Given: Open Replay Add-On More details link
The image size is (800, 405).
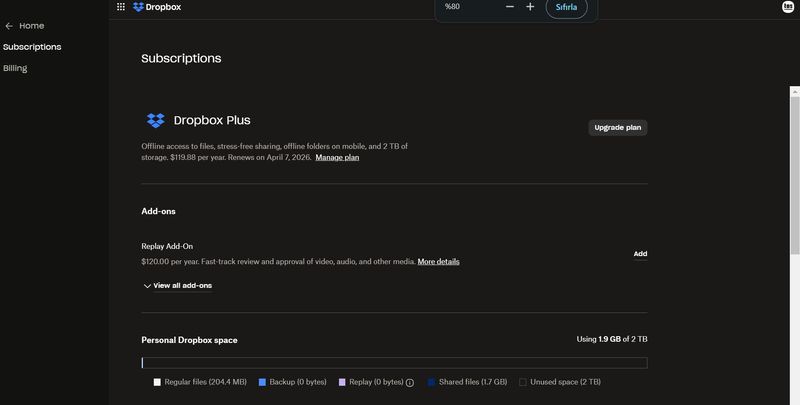Looking at the screenshot, I should 438,262.
